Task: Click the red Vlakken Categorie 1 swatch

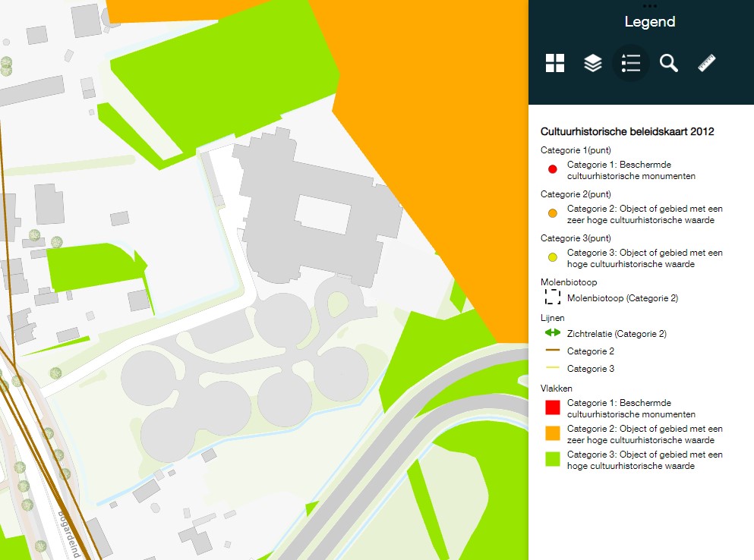Action: pyautogui.click(x=553, y=407)
